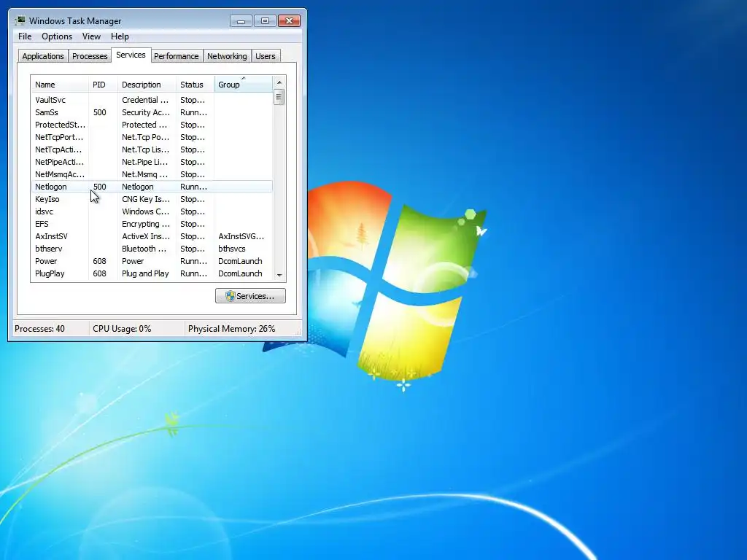Select the PlugPlay service row
The height and width of the screenshot is (560, 747).
(152, 273)
